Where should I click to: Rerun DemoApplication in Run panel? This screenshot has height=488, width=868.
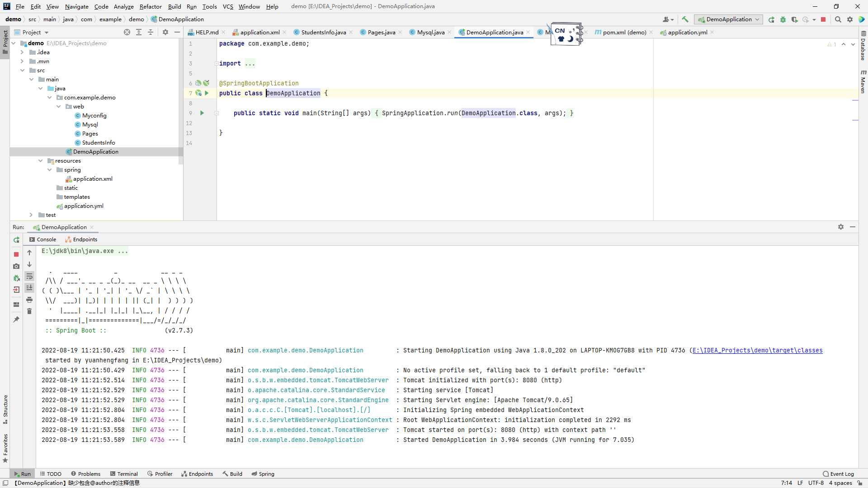16,240
